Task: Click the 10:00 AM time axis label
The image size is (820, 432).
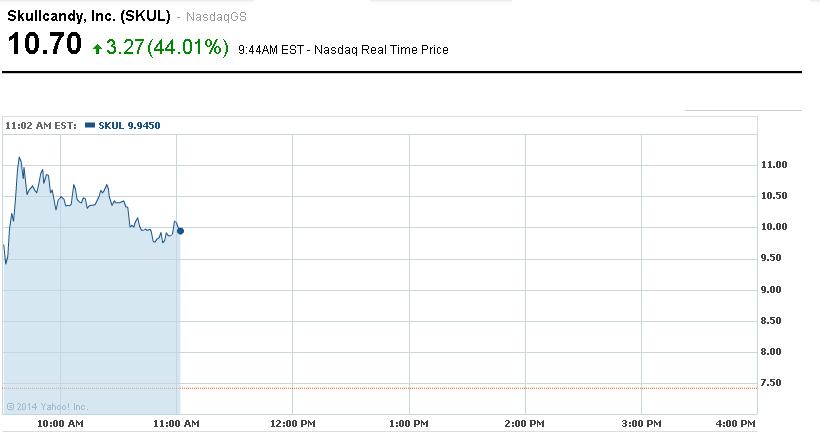Action: 60,424
